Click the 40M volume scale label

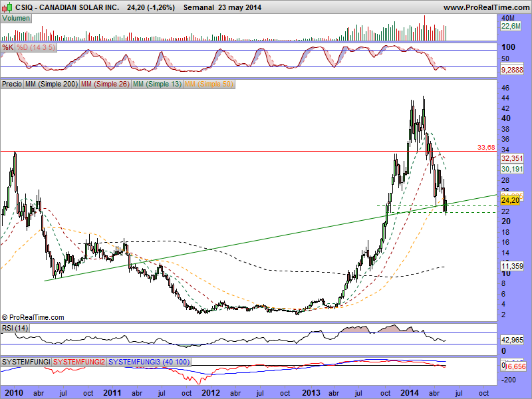508,18
